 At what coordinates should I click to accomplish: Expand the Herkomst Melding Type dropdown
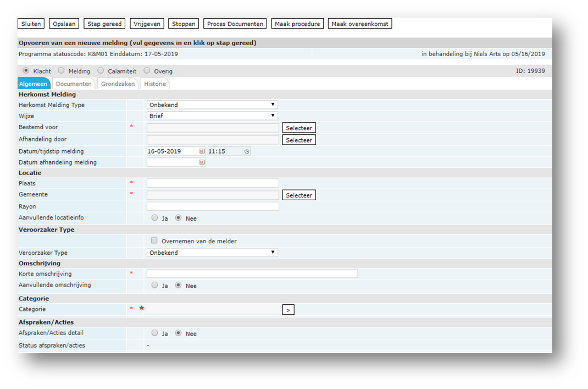[212, 105]
